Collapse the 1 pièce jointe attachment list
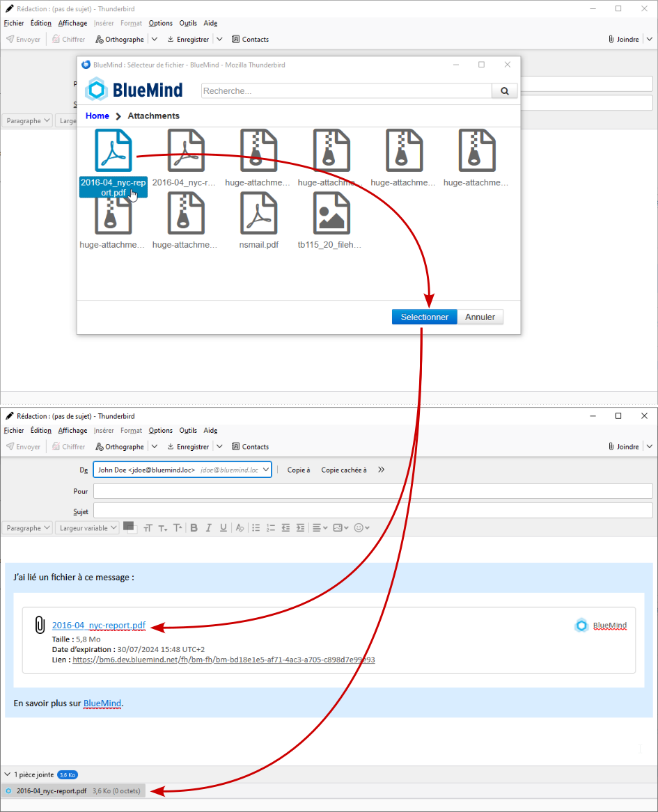This screenshot has width=658, height=812. click(x=8, y=774)
